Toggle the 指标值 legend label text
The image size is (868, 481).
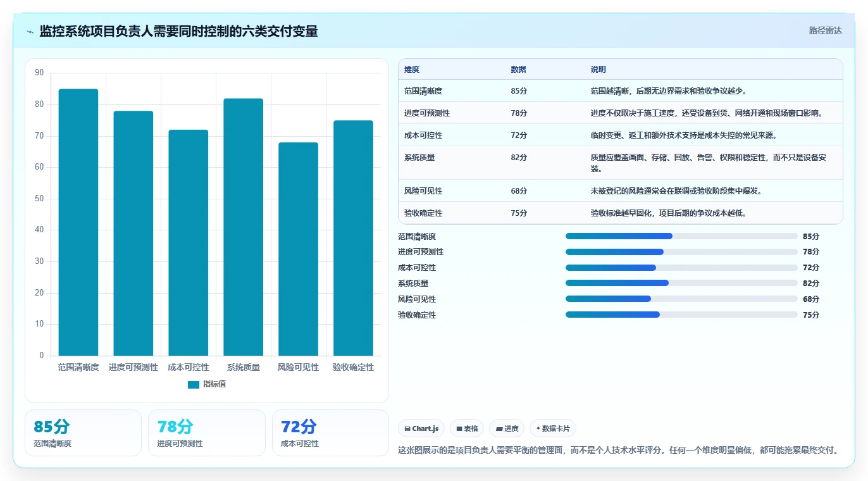point(214,385)
